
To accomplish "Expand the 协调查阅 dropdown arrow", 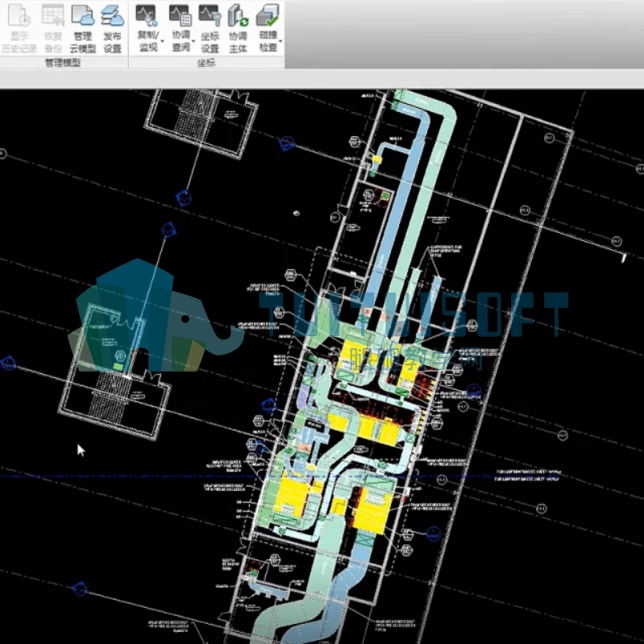I will click(193, 41).
